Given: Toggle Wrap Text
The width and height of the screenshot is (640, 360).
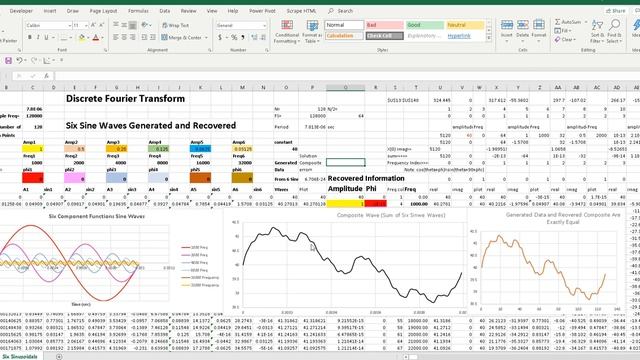Looking at the screenshot, I should point(175,25).
